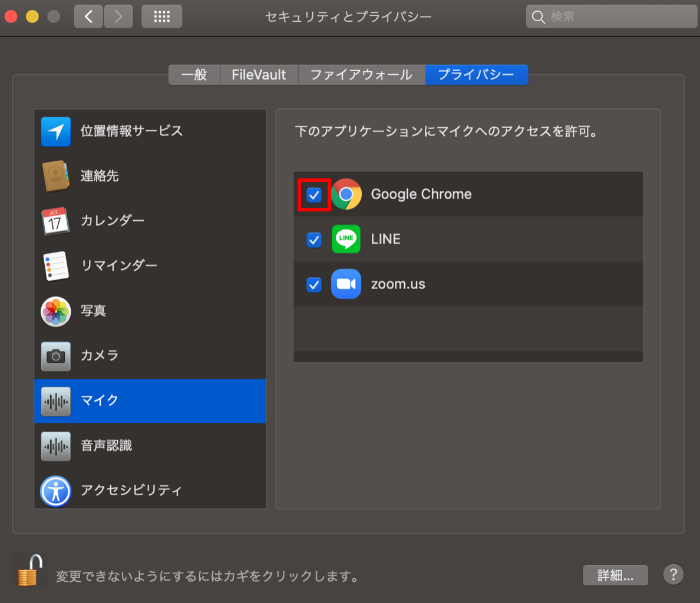Switch to the FileVault tab

259,74
